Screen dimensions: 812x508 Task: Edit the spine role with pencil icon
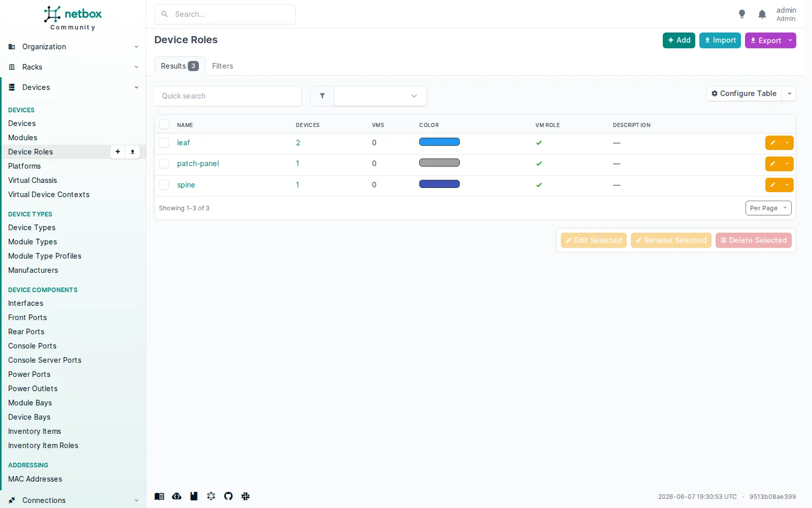pos(773,185)
